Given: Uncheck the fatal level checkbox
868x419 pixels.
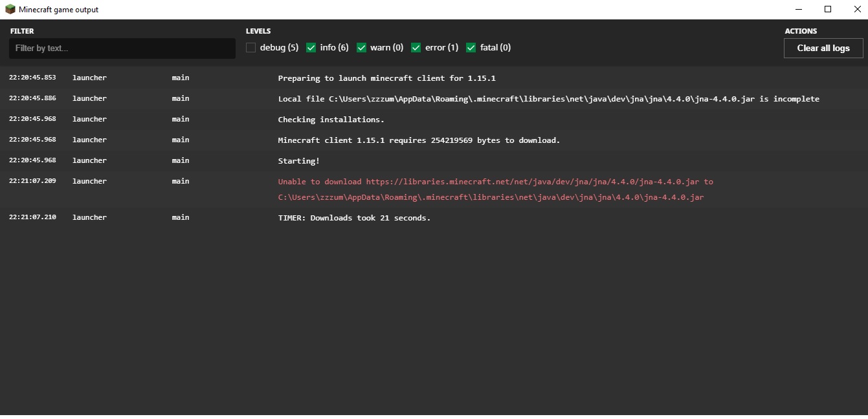Looking at the screenshot, I should click(471, 48).
